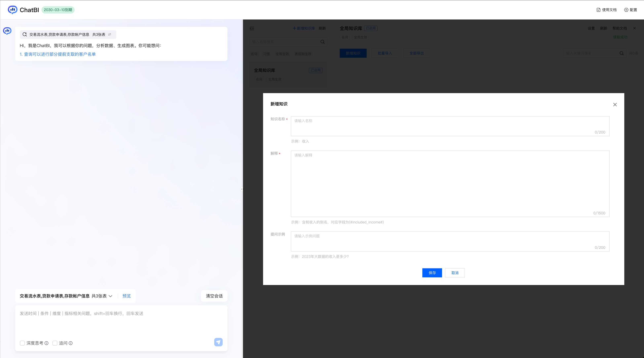The image size is (644, 358).
Task: Click the send message paper-plane icon
Action: coord(218,342)
